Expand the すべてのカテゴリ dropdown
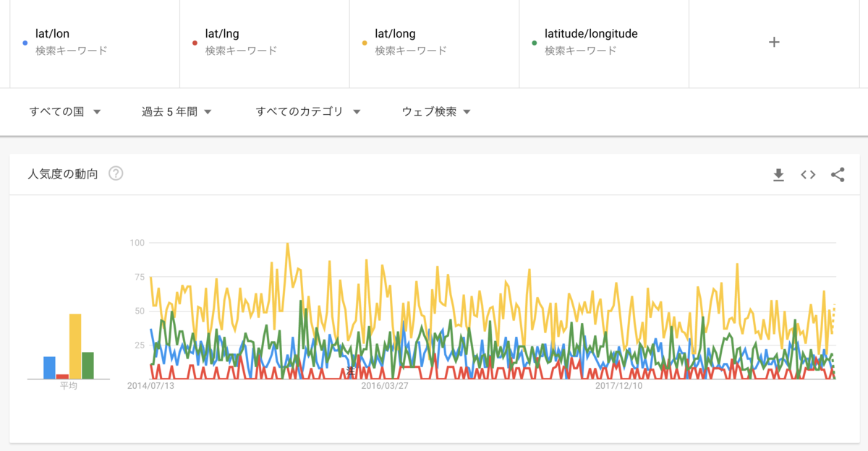Viewport: 868px width, 451px height. pyautogui.click(x=308, y=112)
